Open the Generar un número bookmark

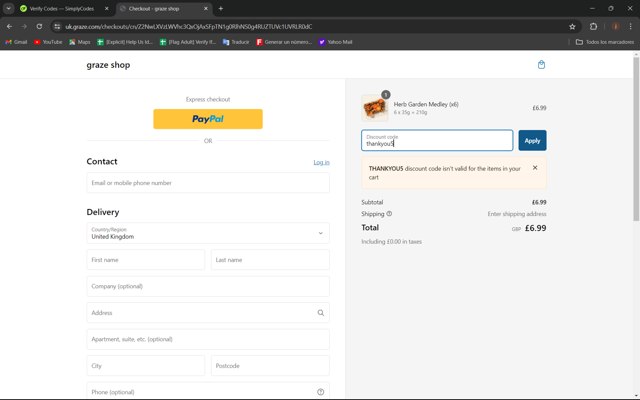coord(284,42)
